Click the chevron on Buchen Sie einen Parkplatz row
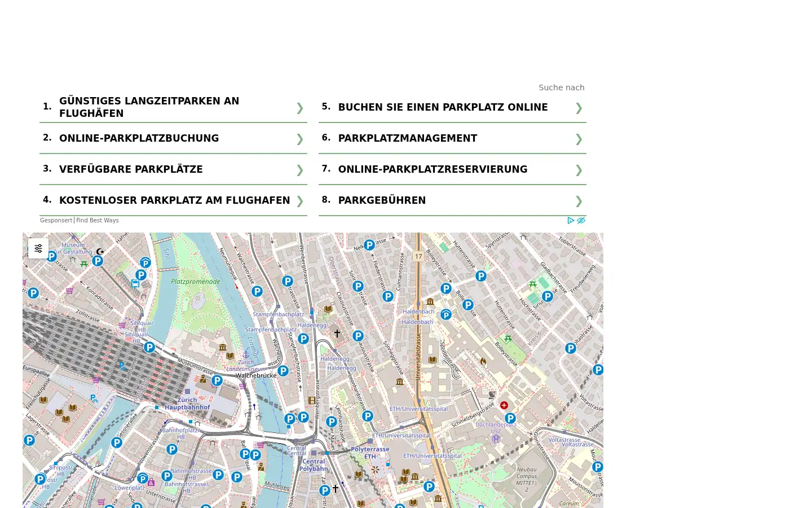This screenshot has width=812, height=508. pyautogui.click(x=579, y=108)
